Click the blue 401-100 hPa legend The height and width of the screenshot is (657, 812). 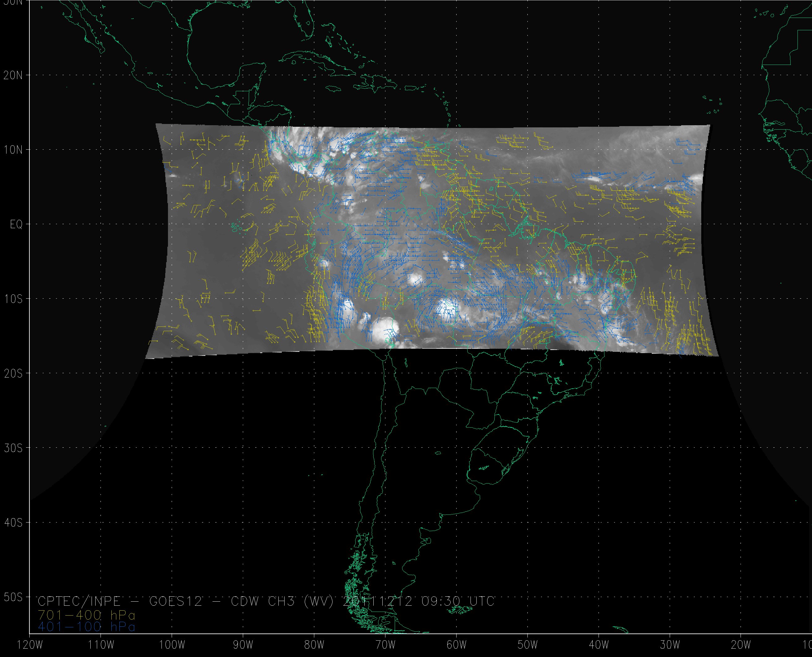click(86, 627)
